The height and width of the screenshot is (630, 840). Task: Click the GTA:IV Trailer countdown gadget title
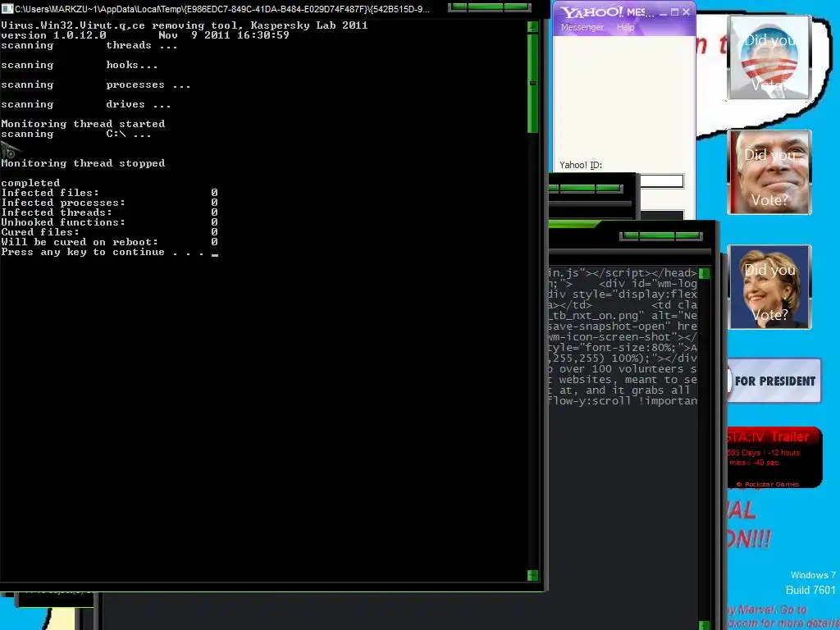tap(769, 436)
